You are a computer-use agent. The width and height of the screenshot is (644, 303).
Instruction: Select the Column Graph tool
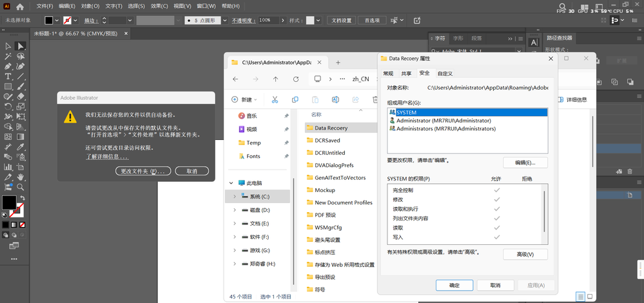click(x=8, y=167)
